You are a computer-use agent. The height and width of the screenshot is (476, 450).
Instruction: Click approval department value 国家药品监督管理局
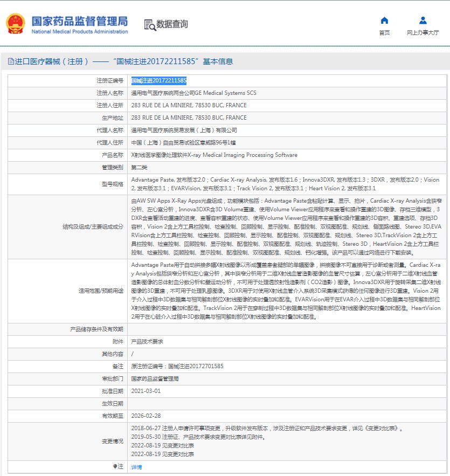[155, 378]
